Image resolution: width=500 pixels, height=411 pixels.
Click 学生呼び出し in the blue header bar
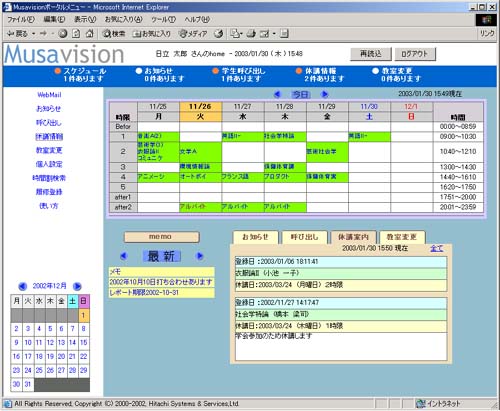tap(244, 71)
